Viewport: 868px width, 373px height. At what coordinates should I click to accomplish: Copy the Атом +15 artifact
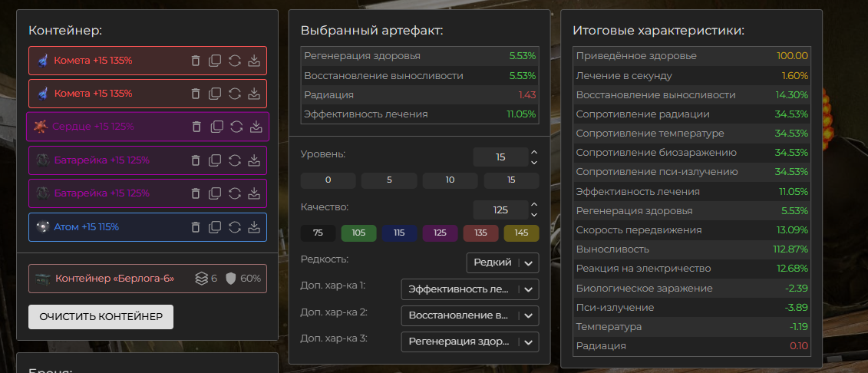216,227
